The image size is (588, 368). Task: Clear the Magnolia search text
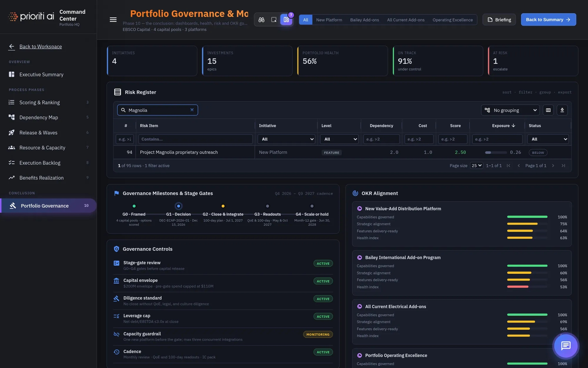tap(192, 110)
